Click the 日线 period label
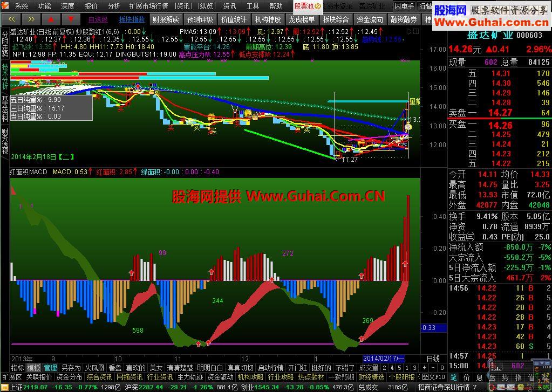The width and height of the screenshot is (552, 392). 433,359
